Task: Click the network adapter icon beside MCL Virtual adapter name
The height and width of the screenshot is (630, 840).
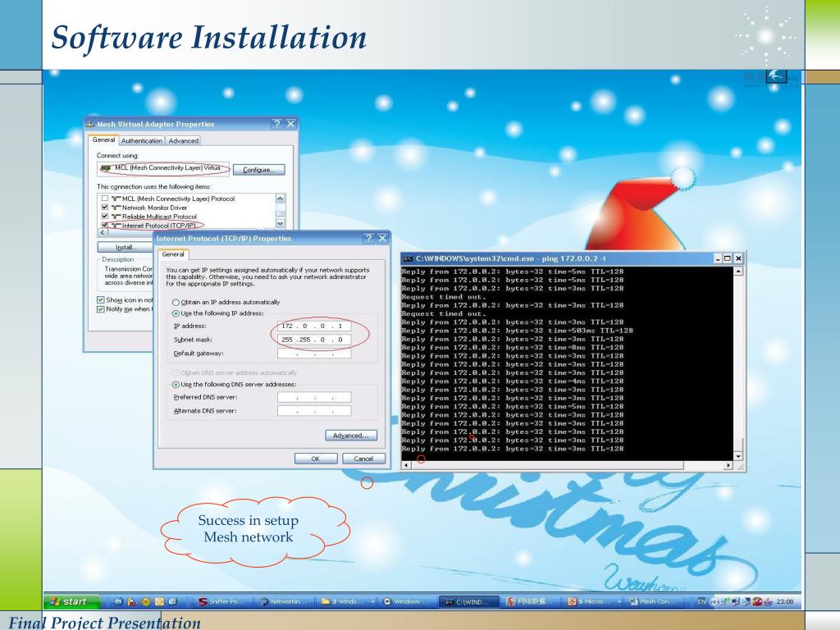Action: tap(106, 168)
